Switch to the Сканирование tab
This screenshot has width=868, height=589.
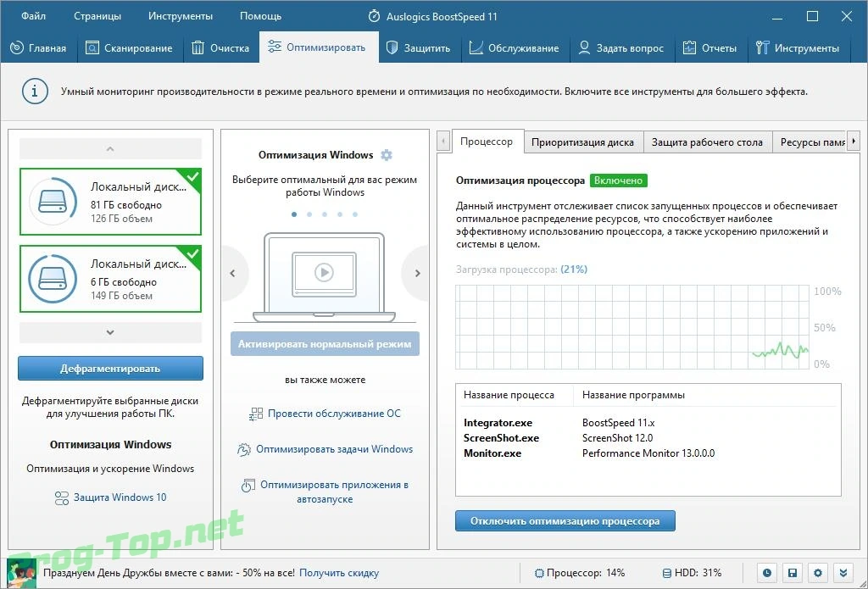(130, 48)
